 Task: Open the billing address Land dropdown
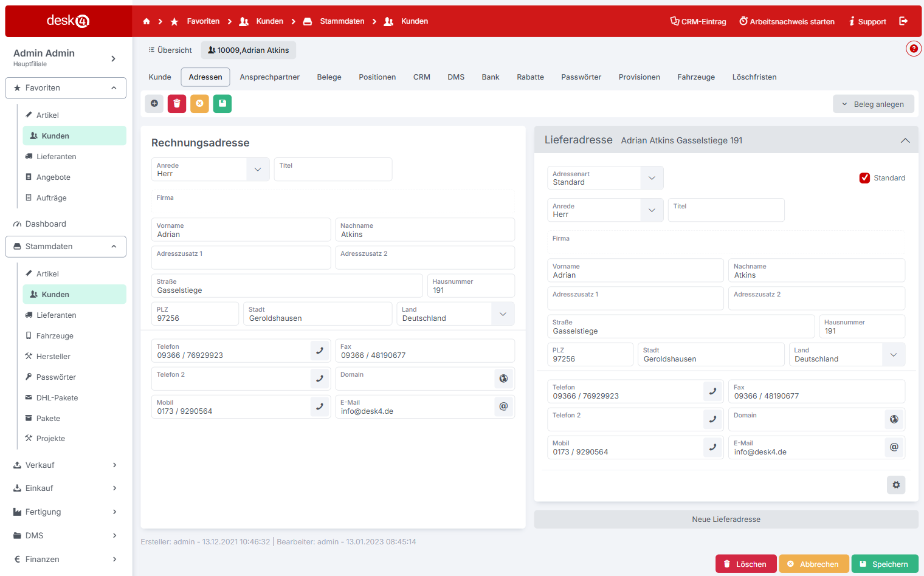click(503, 314)
